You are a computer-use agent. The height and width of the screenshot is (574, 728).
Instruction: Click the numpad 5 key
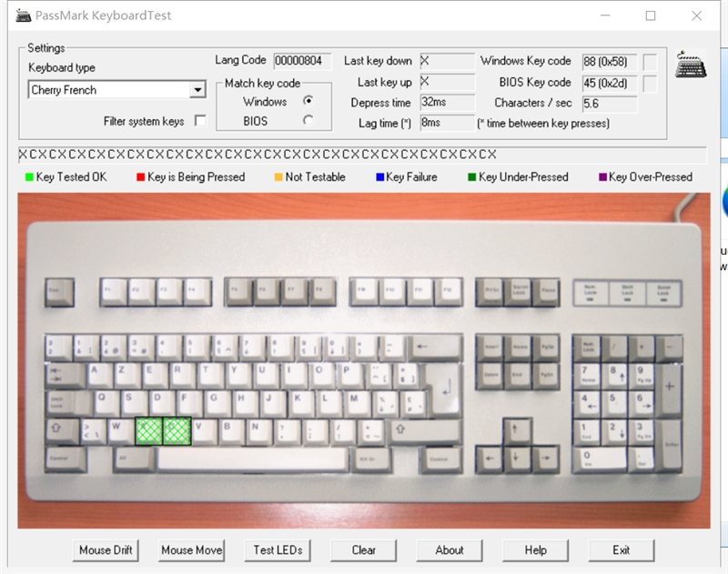tap(616, 403)
